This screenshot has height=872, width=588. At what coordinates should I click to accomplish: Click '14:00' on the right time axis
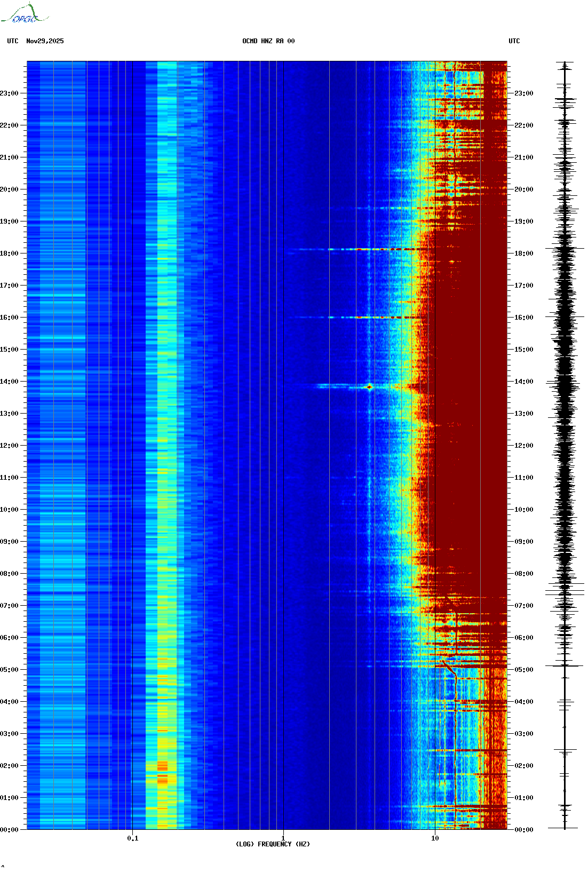pyautogui.click(x=524, y=382)
